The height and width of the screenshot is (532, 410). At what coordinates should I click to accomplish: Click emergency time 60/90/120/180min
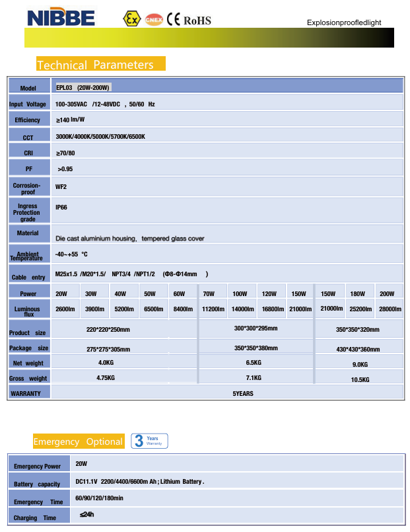point(99,498)
